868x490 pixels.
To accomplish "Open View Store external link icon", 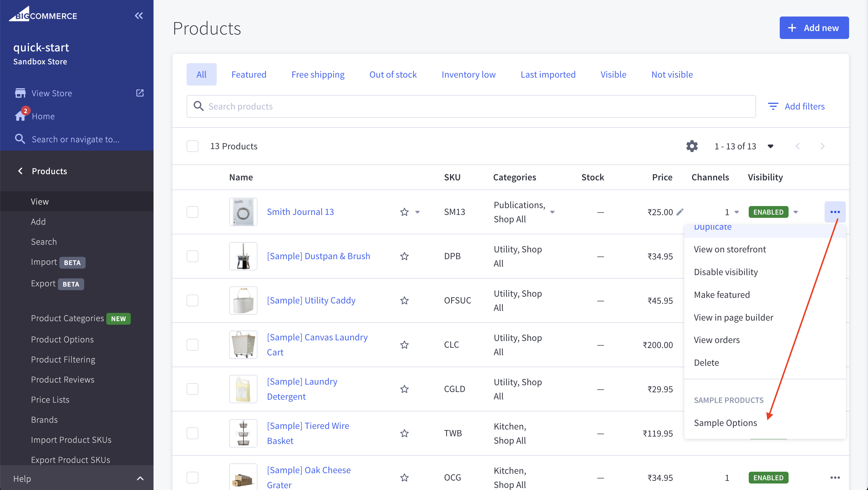I will pos(140,93).
